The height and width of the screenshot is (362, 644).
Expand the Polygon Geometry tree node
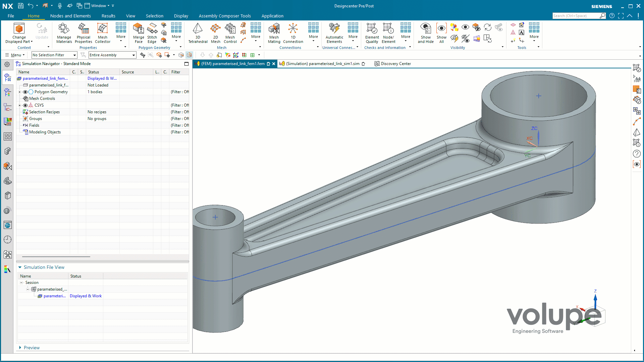click(19, 92)
